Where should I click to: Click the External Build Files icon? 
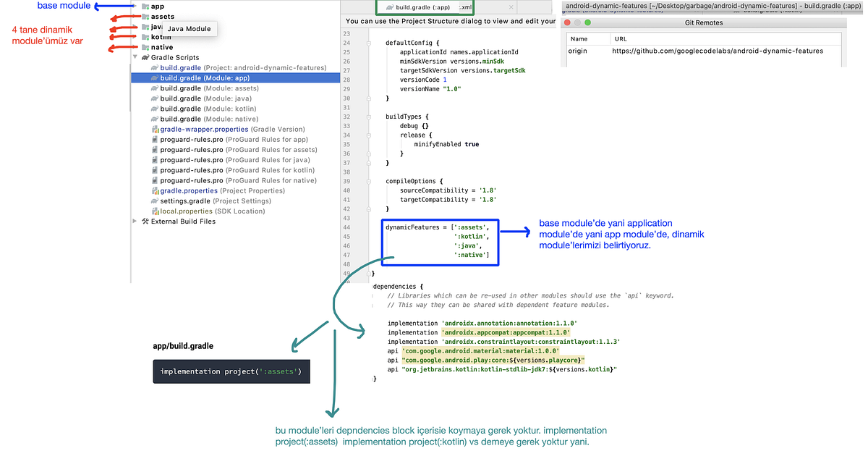(145, 222)
